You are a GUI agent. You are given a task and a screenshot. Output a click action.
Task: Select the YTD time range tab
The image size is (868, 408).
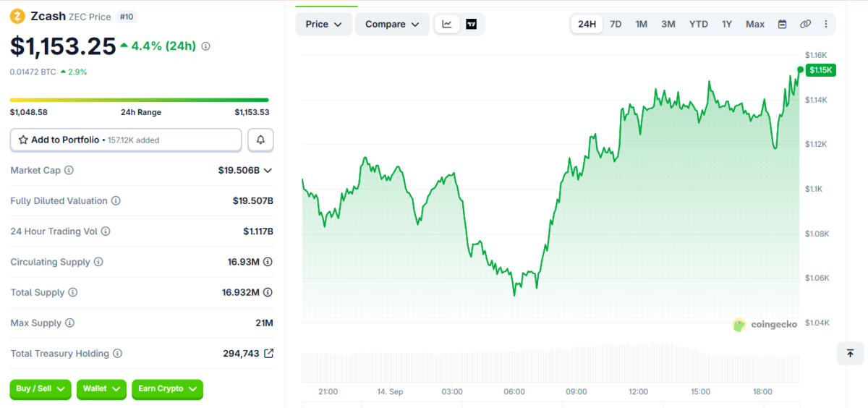699,24
